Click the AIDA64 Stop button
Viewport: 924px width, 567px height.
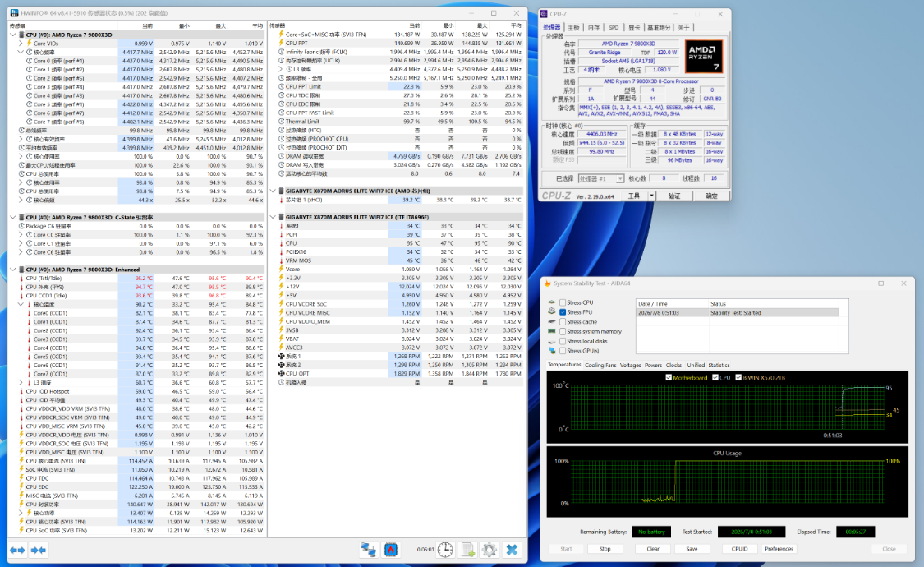(605, 549)
